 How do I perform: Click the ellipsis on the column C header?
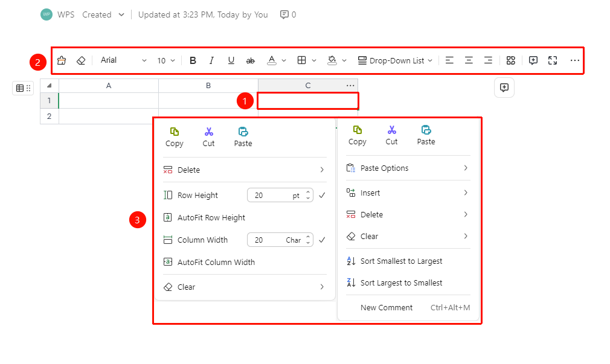pos(350,86)
